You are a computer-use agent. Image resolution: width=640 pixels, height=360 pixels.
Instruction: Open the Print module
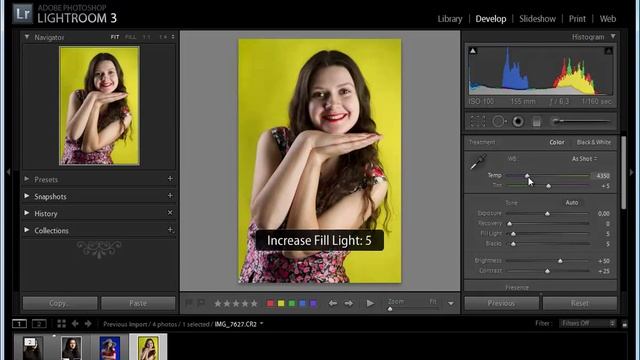click(577, 19)
